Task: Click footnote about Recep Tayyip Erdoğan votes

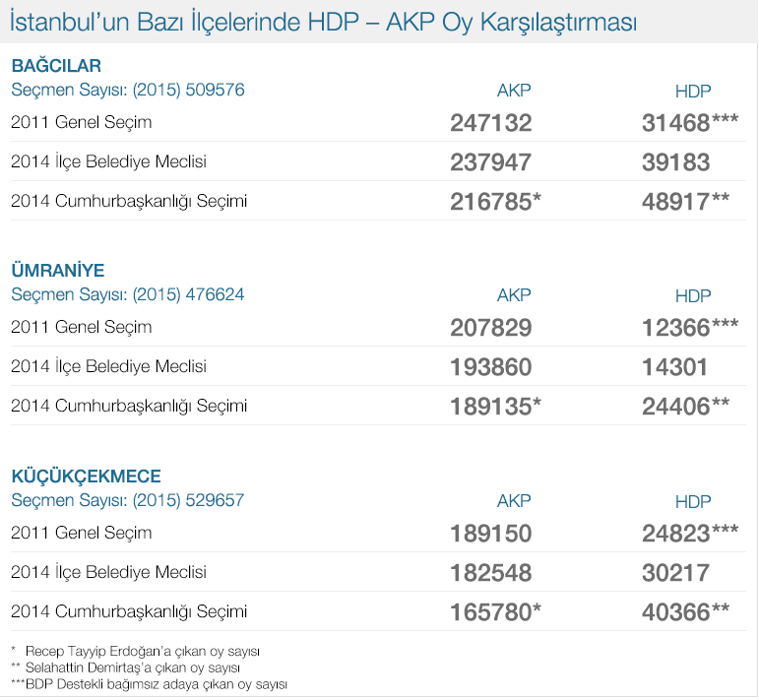Action: (x=135, y=651)
